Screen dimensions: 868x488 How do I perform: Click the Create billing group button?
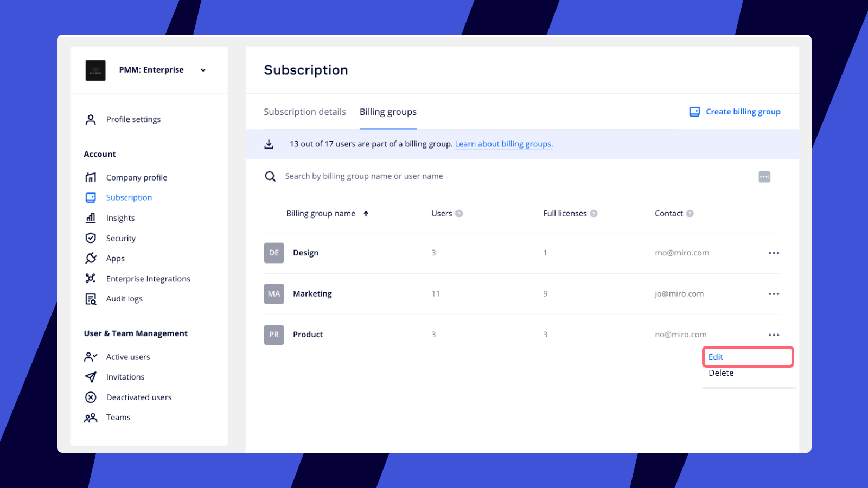coord(735,112)
